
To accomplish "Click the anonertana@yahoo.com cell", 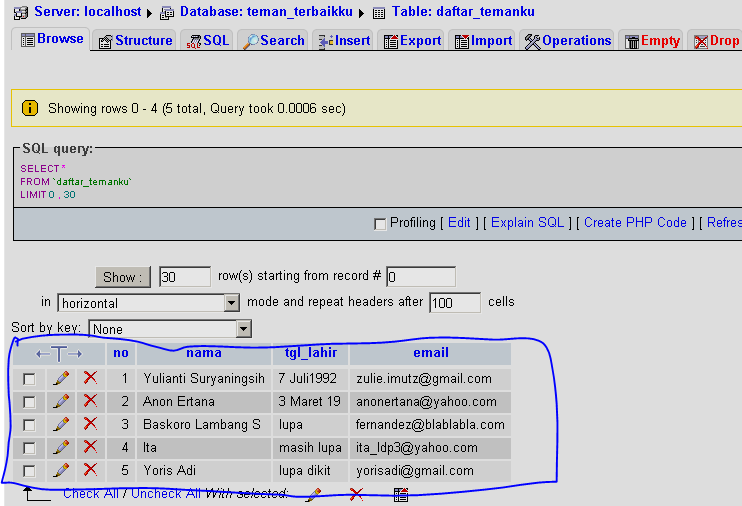I will click(430, 401).
